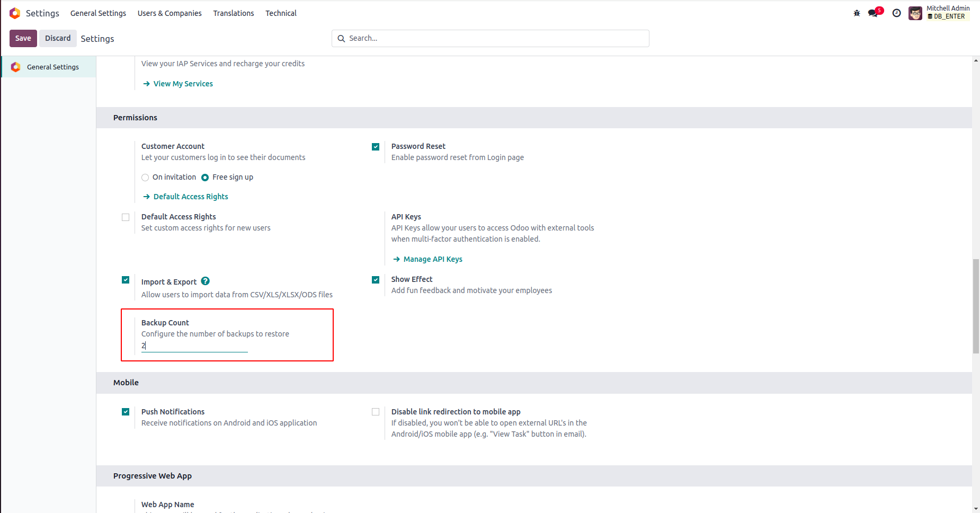This screenshot has width=980, height=513.
Task: Select General Settings in the sidebar
Action: 52,67
